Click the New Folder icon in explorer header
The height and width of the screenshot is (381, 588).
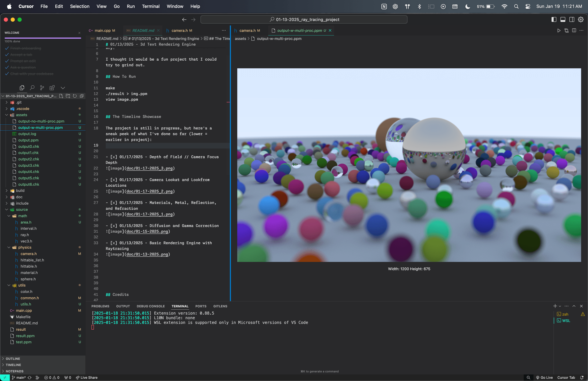68,96
